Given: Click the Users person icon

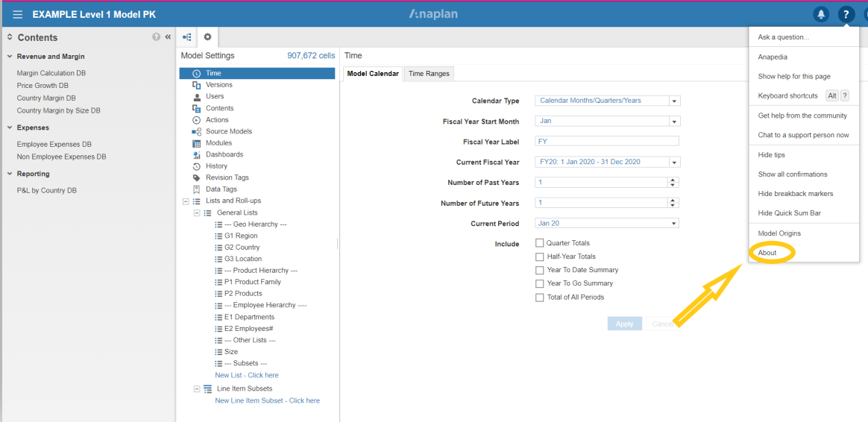Looking at the screenshot, I should click(x=197, y=96).
